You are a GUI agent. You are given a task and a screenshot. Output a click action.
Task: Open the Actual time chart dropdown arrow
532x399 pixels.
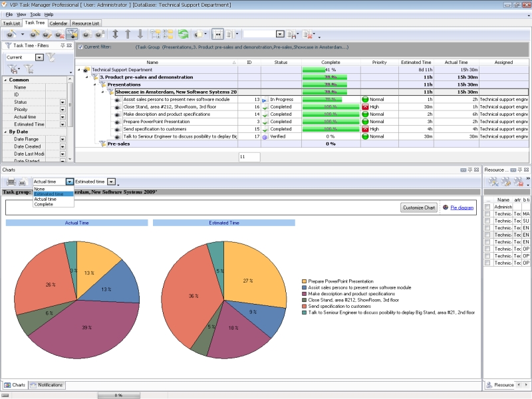click(70, 182)
